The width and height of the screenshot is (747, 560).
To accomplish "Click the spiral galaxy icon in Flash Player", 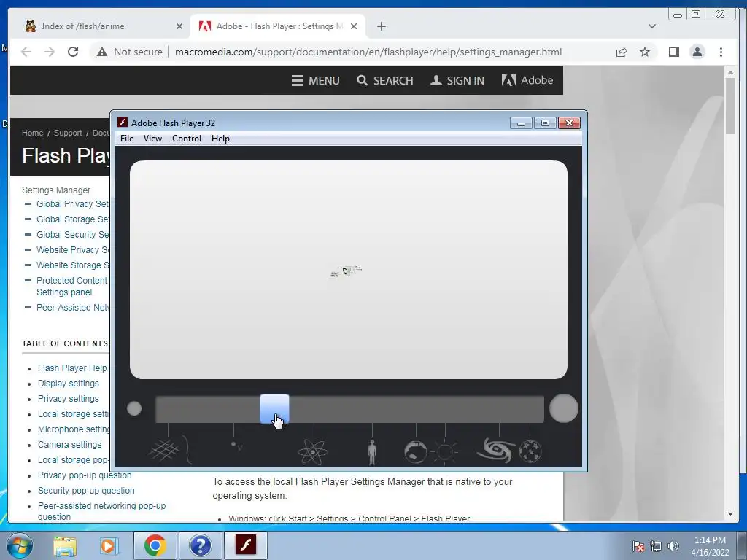I will click(496, 450).
